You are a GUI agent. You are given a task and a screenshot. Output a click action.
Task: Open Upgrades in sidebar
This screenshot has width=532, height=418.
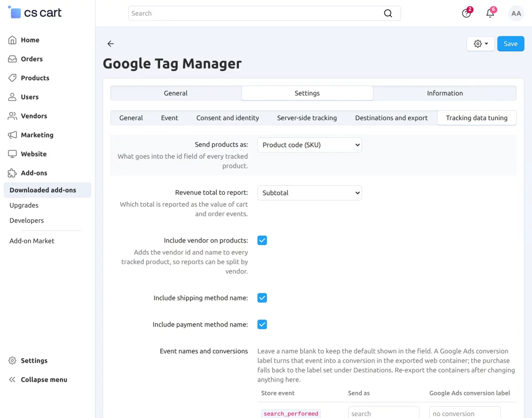pyautogui.click(x=24, y=205)
